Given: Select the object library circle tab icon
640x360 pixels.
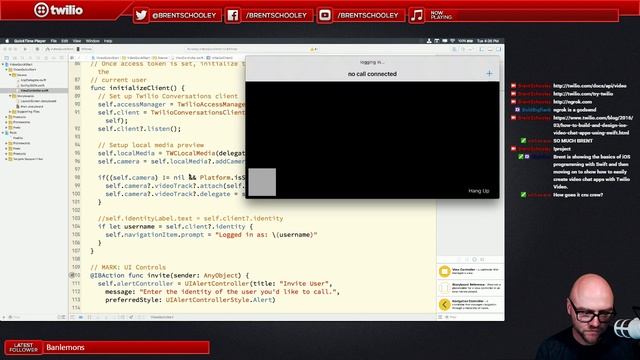Looking at the screenshot, I should 474,259.
